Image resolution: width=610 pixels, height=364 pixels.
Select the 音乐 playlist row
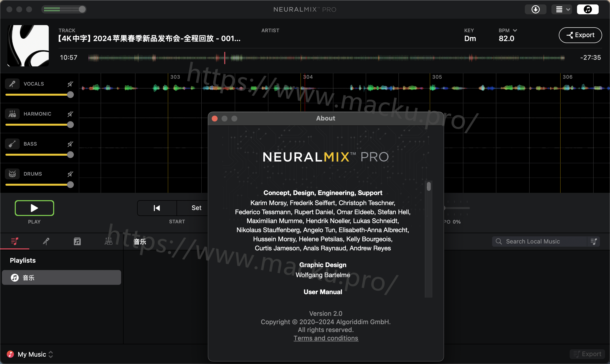pyautogui.click(x=62, y=278)
